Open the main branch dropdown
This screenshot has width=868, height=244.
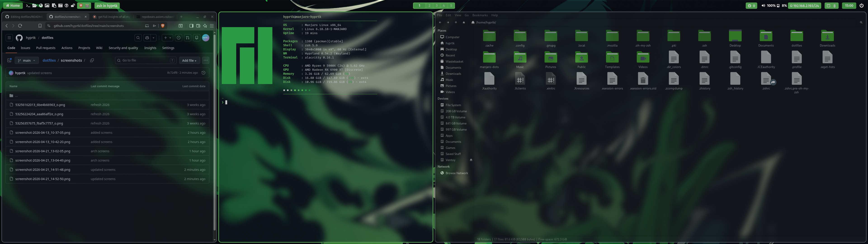tap(27, 60)
